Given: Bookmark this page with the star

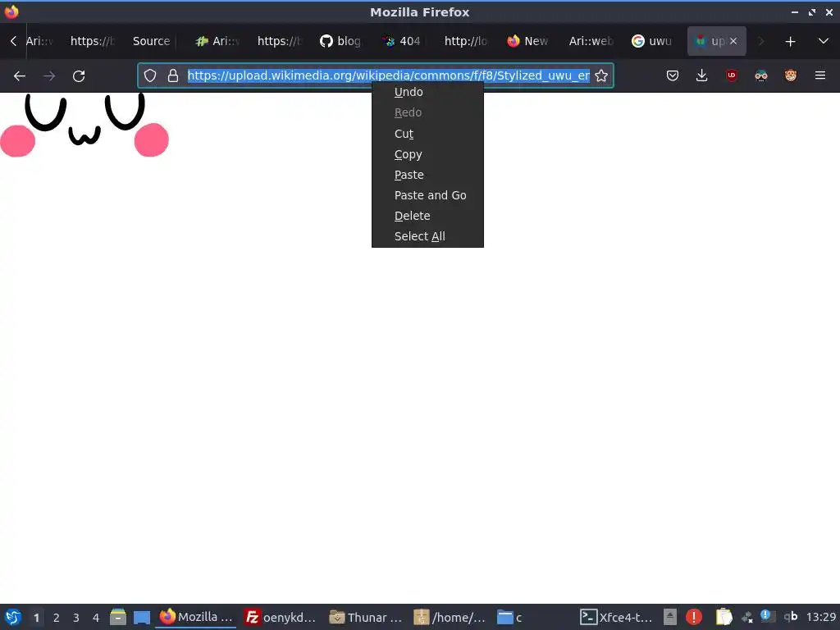Looking at the screenshot, I should click(601, 75).
